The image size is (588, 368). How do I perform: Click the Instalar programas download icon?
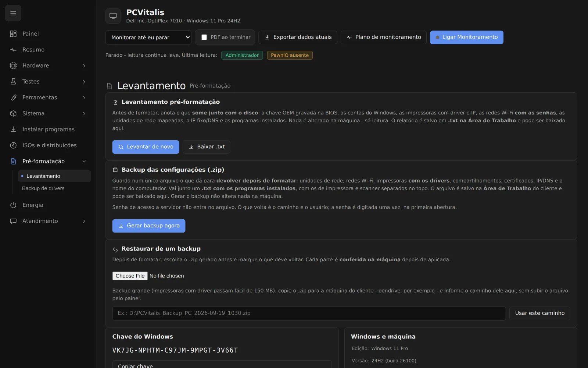click(x=13, y=129)
